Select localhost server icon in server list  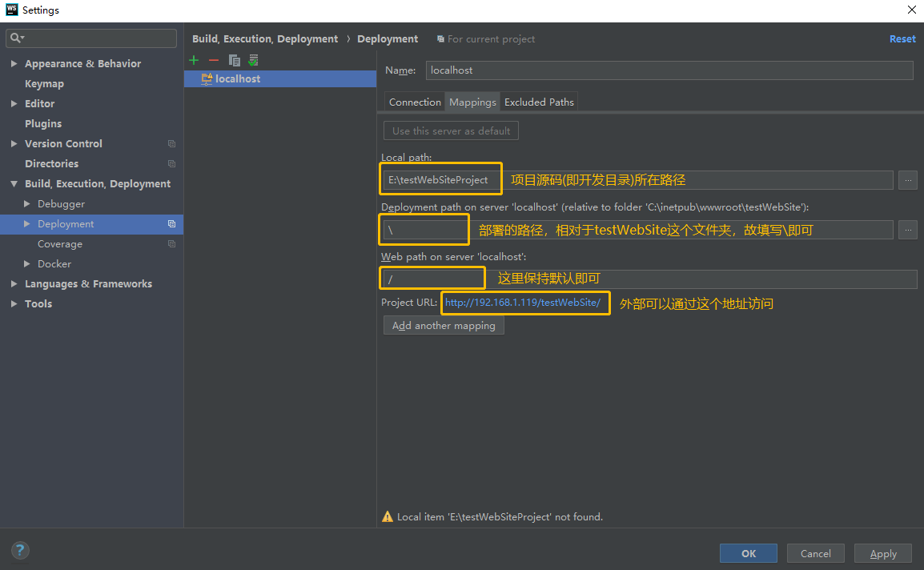207,79
